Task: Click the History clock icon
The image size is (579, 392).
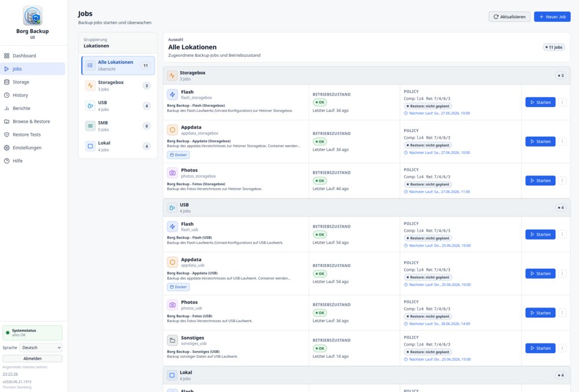Action: pos(6,95)
